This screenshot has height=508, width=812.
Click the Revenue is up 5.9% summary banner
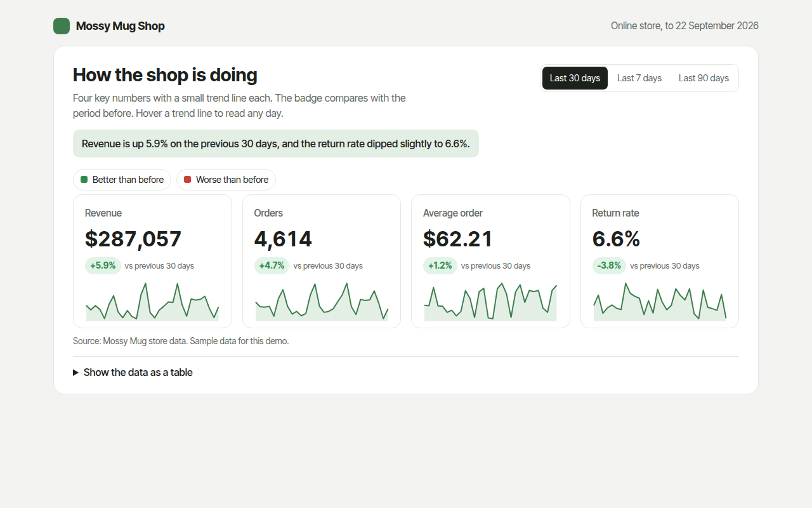pos(276,144)
